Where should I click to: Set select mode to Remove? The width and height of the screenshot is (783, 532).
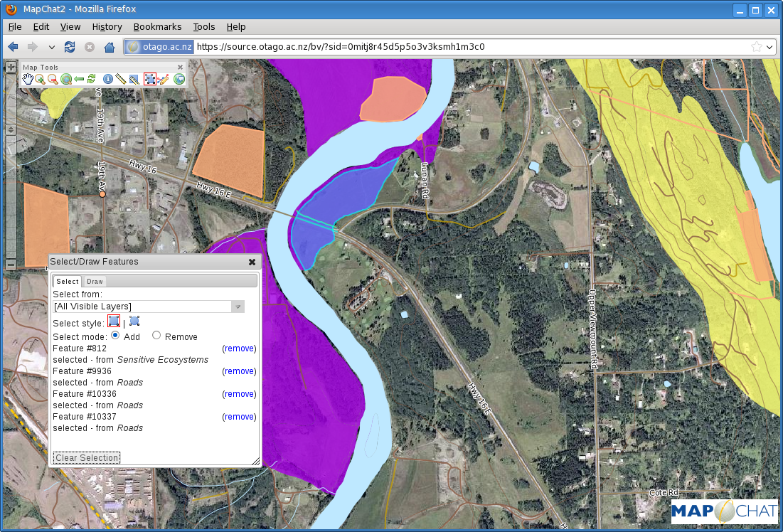pyautogui.click(x=156, y=335)
